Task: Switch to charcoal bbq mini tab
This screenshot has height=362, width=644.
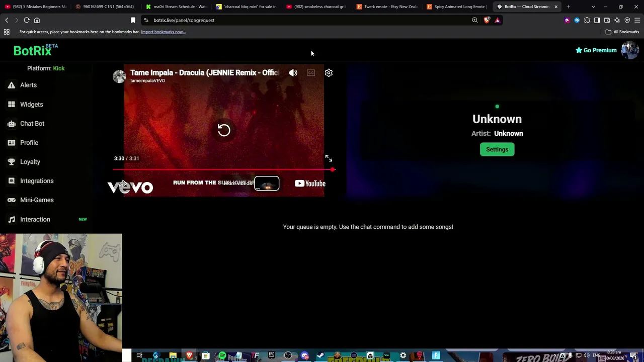Action: 247,7
